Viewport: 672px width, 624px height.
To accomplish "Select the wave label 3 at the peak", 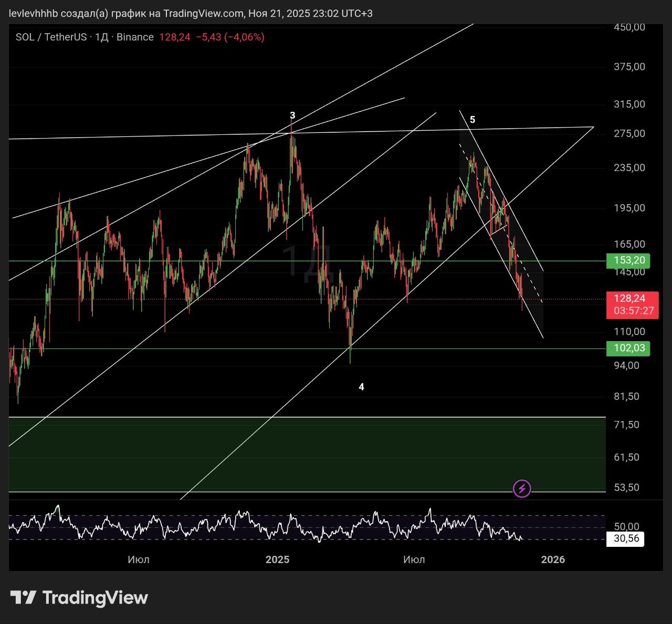I will (292, 115).
